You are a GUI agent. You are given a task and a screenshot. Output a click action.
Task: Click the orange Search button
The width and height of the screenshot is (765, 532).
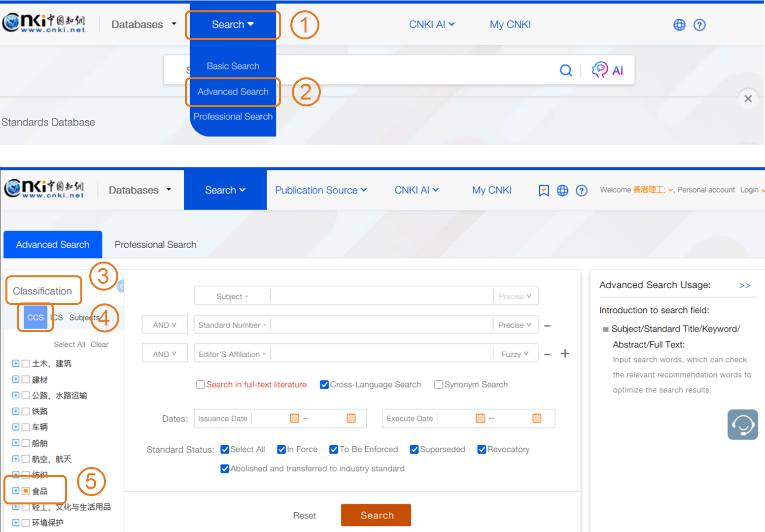[376, 515]
